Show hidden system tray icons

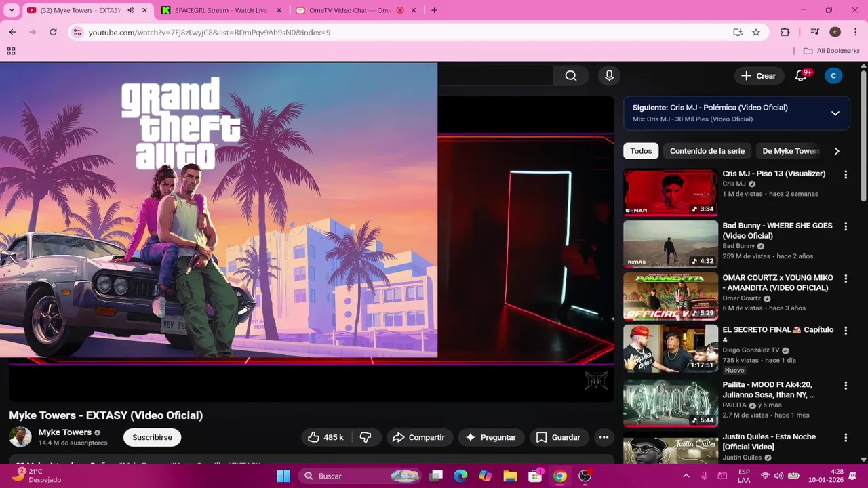point(686,476)
